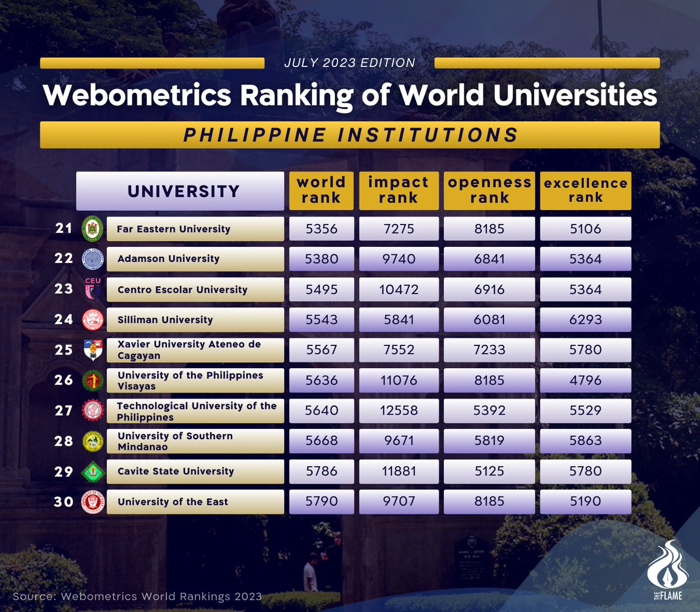This screenshot has height=612, width=700.
Task: Click impact rank value 9671
Action: (x=398, y=441)
